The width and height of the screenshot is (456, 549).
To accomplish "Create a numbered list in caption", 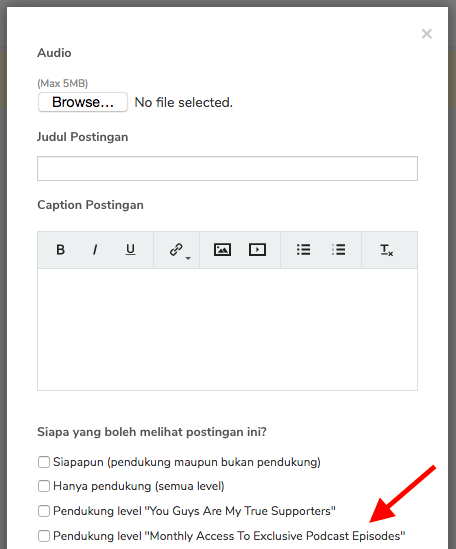I will point(338,250).
